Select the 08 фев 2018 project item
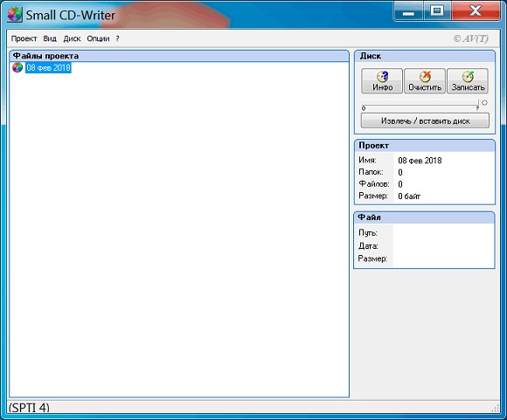This screenshot has height=420, width=507. click(x=48, y=67)
